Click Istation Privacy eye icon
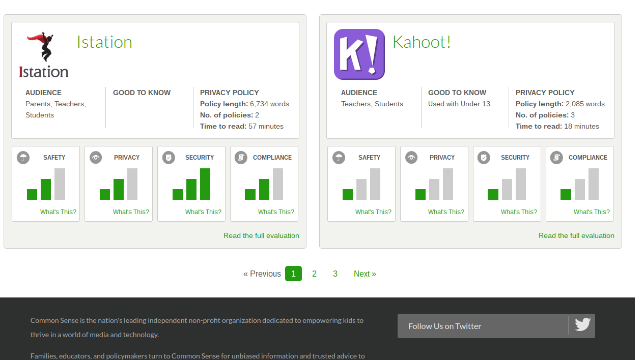 [96, 158]
